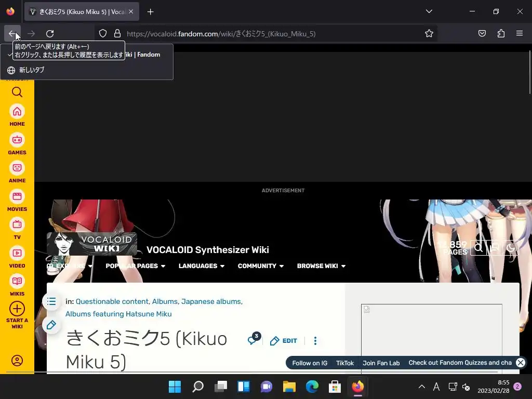
Task: Select the checked Fandom history entry
Action: coord(87,54)
